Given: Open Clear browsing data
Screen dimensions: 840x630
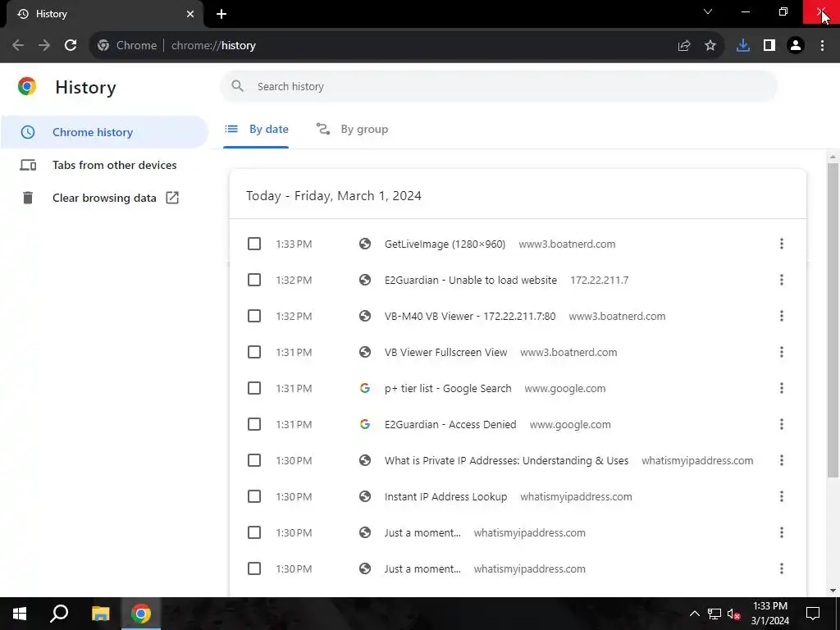Looking at the screenshot, I should pos(104,198).
